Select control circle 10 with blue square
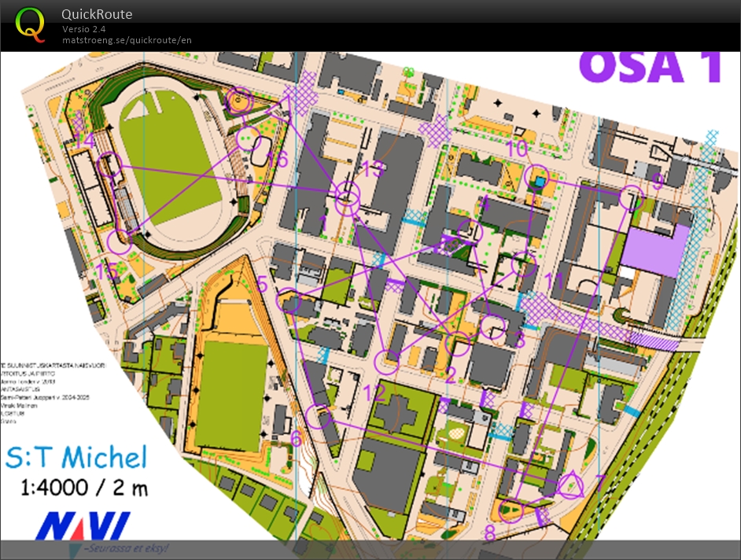Viewport: 741px width, 560px height. [536, 179]
